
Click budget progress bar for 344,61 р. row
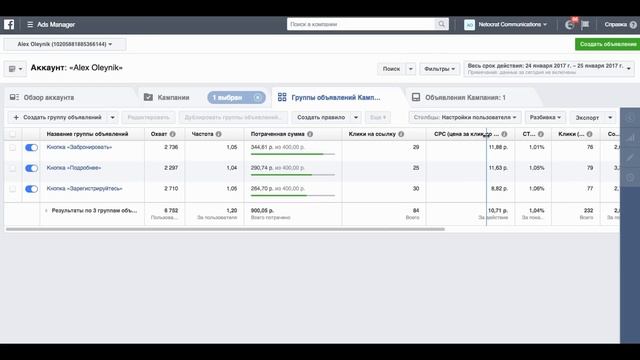293,154
